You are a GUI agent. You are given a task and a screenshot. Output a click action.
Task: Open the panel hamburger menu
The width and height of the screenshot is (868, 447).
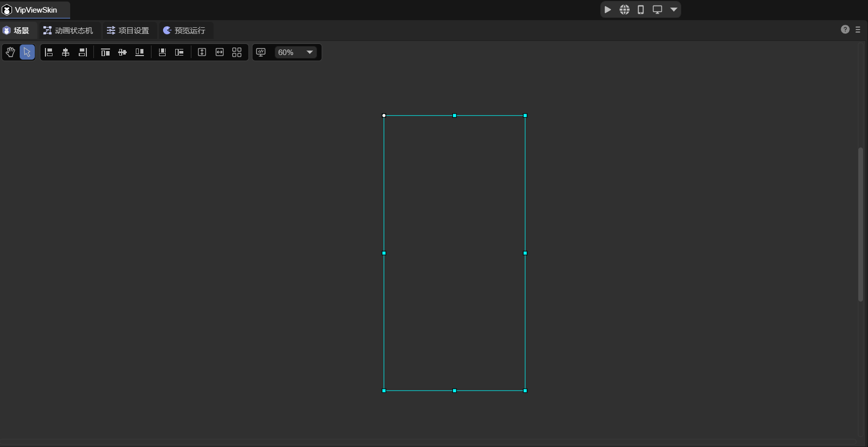[x=858, y=30]
